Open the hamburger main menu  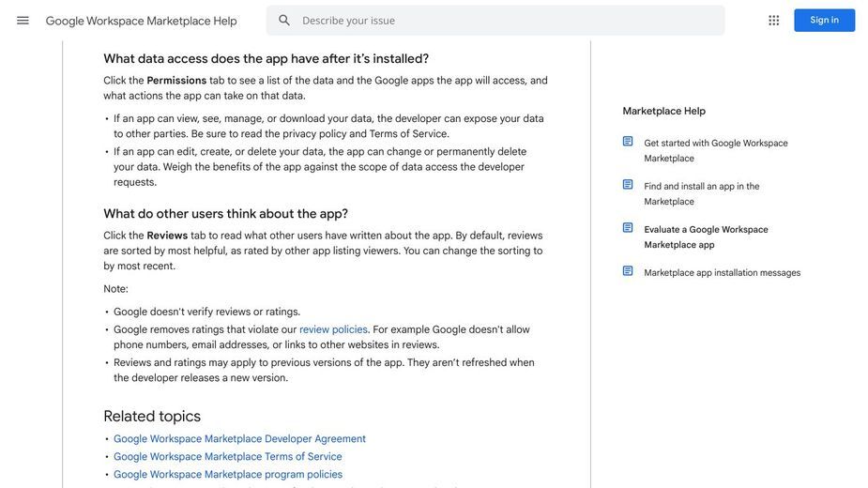click(23, 21)
